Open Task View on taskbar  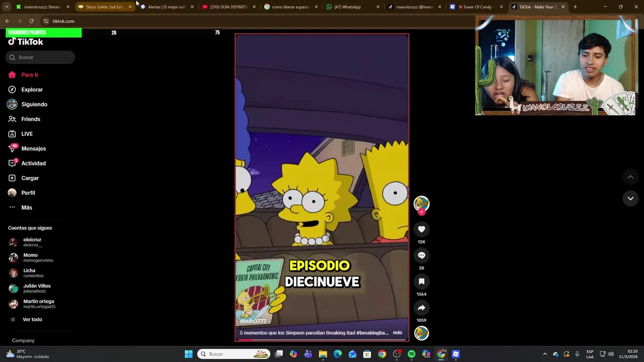[x=279, y=354]
